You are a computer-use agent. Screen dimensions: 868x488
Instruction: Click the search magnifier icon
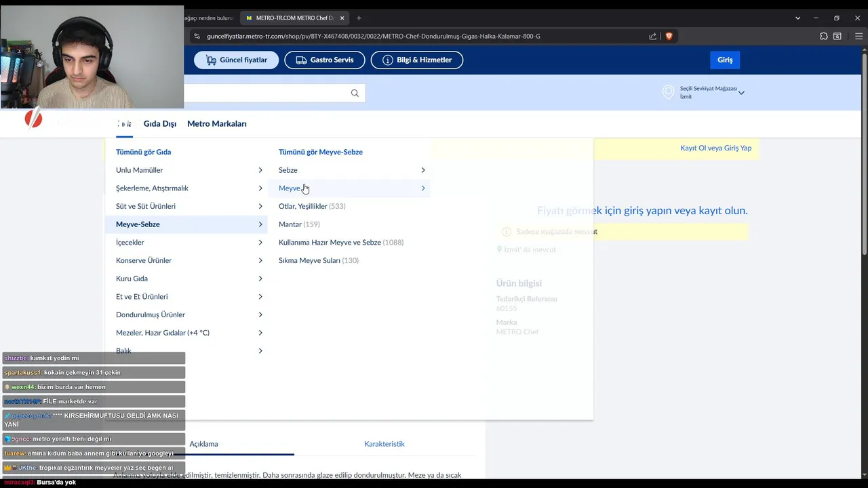point(355,93)
